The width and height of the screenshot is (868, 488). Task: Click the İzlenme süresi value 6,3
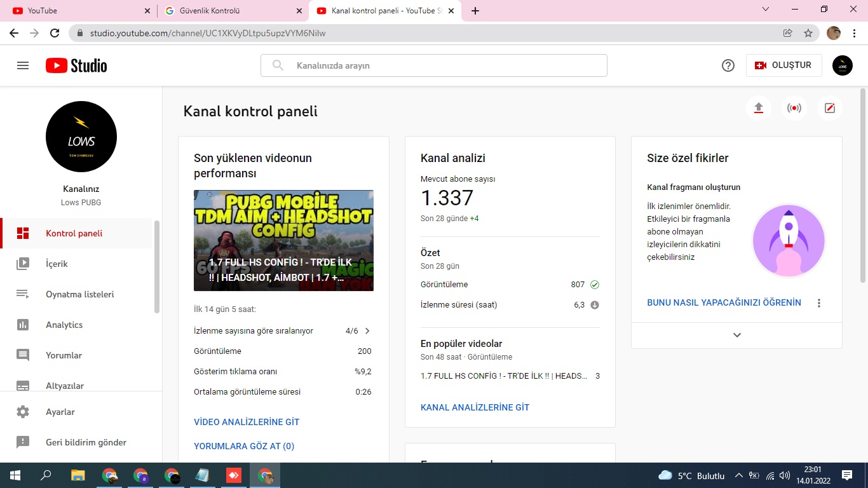point(580,305)
